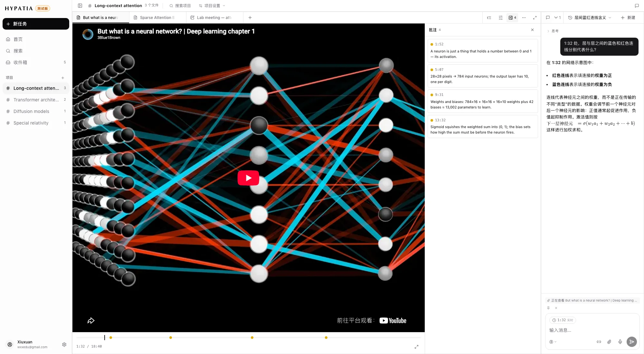Expand the 思考 thinking section
The image size is (644, 354).
(x=553, y=31)
